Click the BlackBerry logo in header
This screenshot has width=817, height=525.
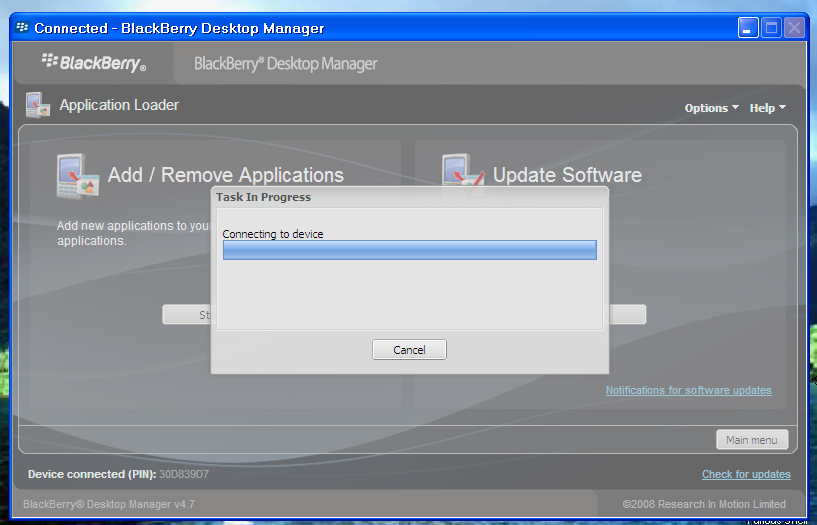click(x=94, y=62)
